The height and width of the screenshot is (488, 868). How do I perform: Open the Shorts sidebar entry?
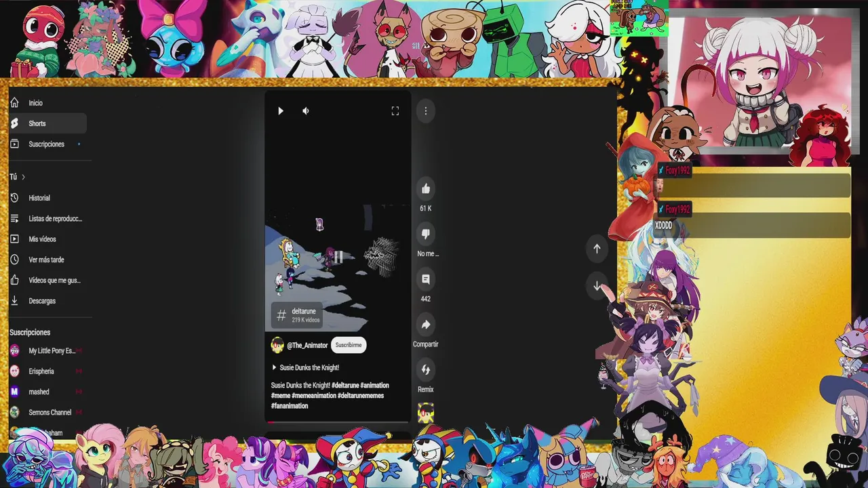point(47,123)
